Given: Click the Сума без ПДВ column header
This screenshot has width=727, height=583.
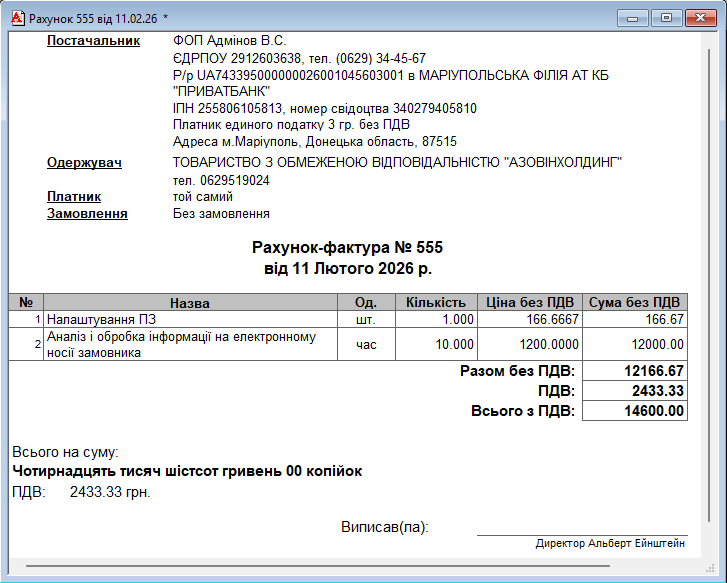Looking at the screenshot, I should (x=634, y=303).
